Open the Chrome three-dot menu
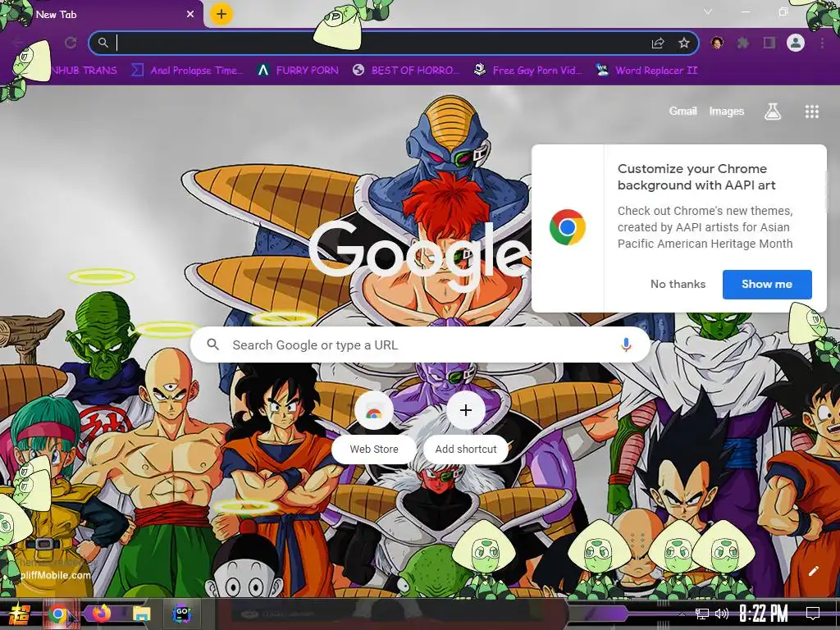Image resolution: width=840 pixels, height=630 pixels. (822, 43)
